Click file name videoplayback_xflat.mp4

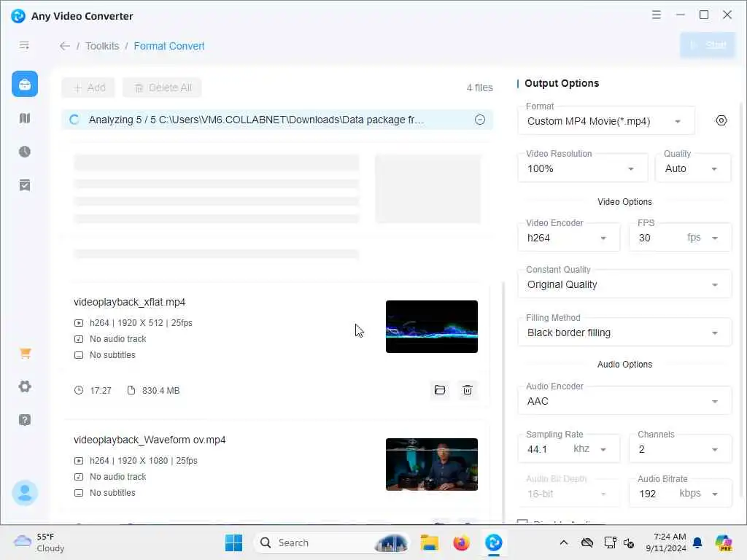(130, 302)
